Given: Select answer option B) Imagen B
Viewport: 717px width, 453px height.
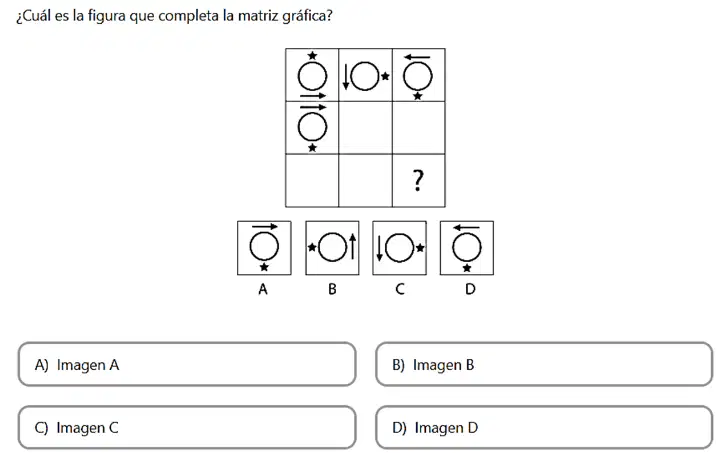Looking at the screenshot, I should [x=544, y=364].
